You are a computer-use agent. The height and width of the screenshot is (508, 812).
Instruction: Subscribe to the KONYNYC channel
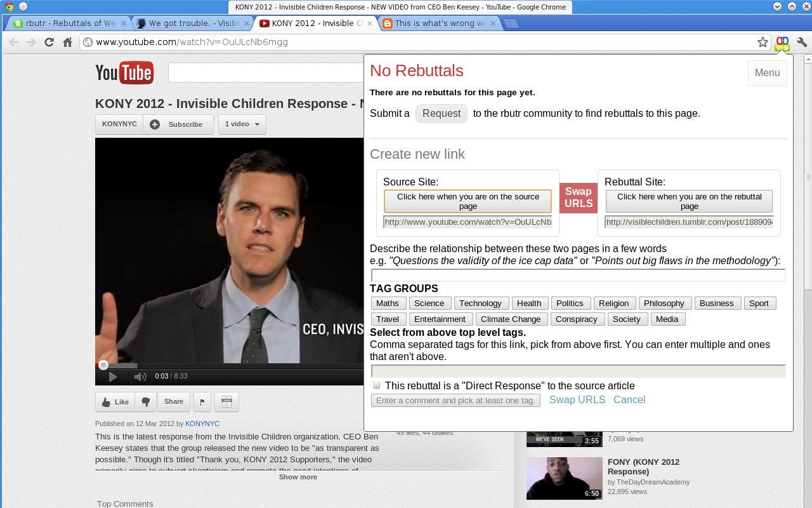point(178,124)
